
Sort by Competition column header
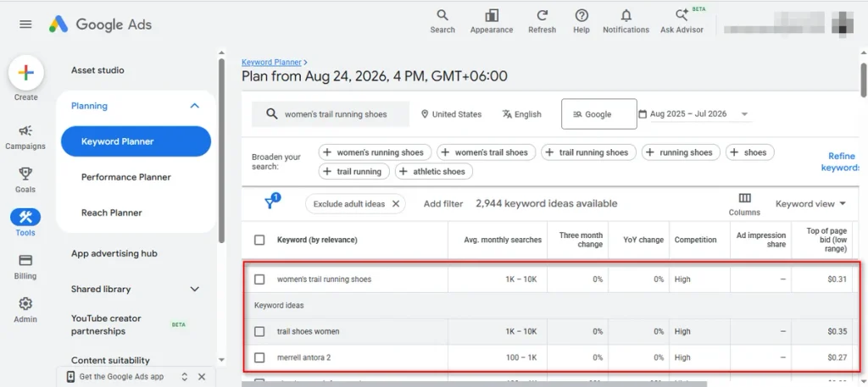tap(695, 240)
